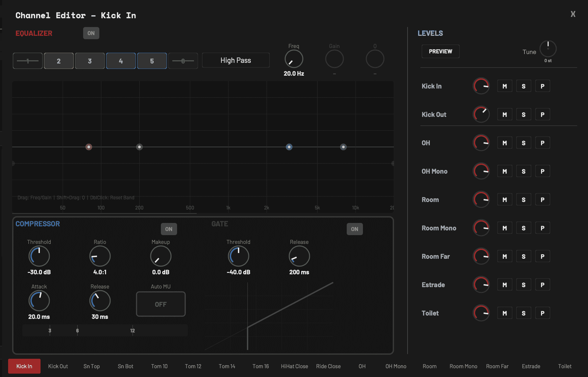588x377 pixels.
Task: Click the OH Mono level knob
Action: click(481, 171)
